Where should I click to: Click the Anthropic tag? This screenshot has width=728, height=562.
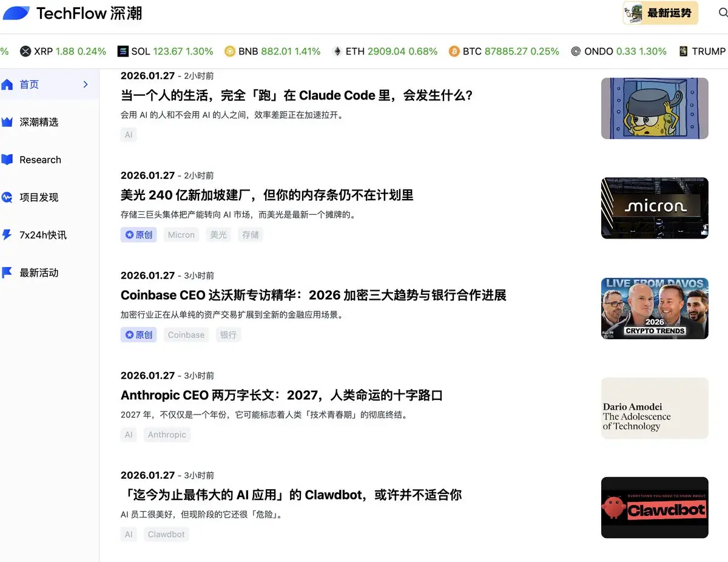[167, 435]
